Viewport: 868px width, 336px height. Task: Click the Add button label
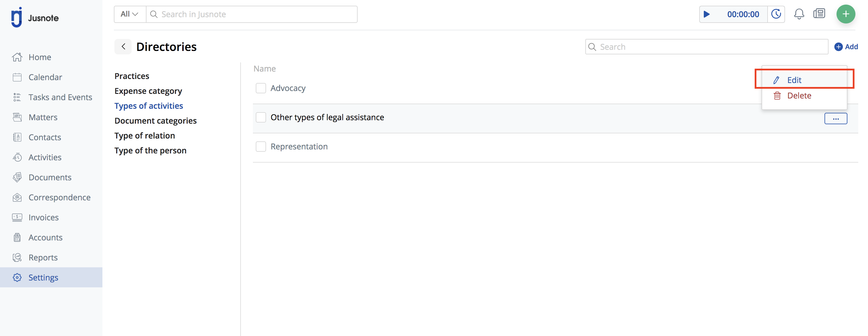point(851,47)
